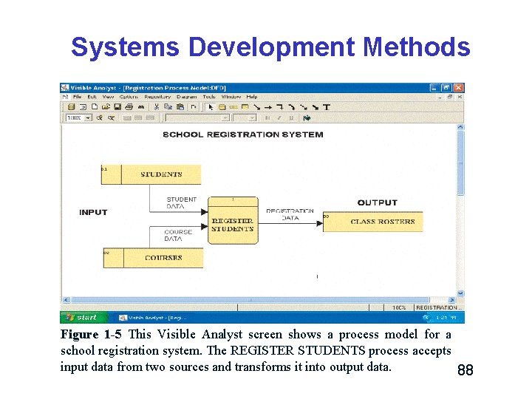This screenshot has height=399, width=532.
Task: Open the Help menu
Action: click(x=252, y=97)
